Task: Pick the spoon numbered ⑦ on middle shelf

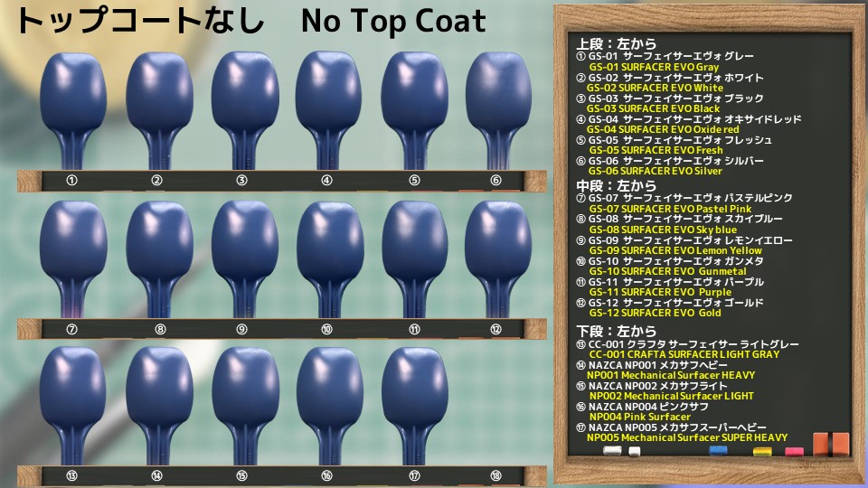Action: 73,259
